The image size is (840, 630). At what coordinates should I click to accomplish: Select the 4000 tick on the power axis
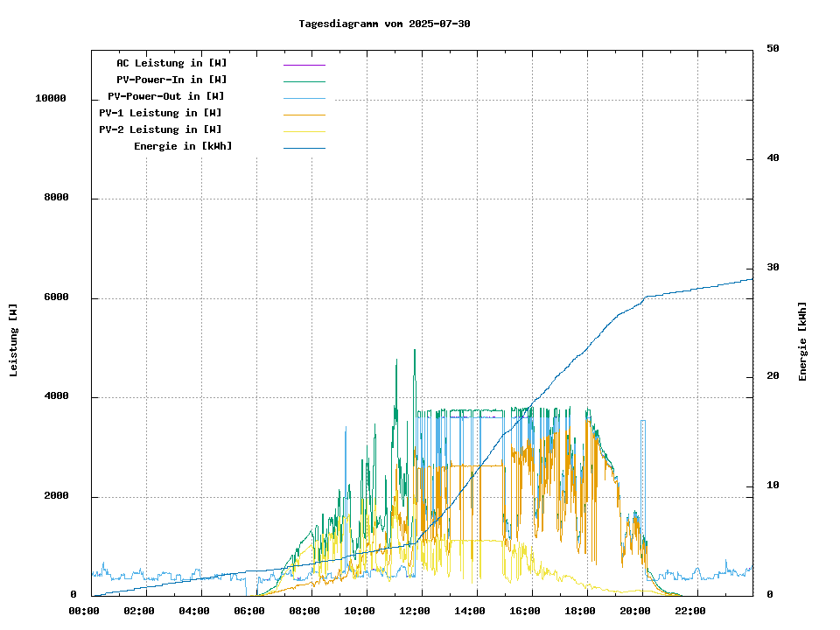(56, 396)
